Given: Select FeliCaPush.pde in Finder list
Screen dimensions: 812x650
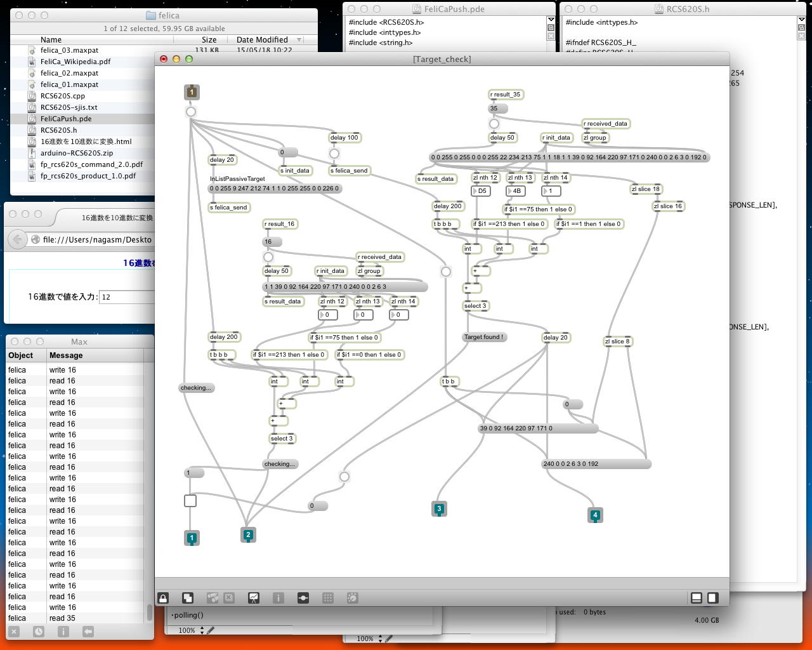Looking at the screenshot, I should pyautogui.click(x=66, y=119).
